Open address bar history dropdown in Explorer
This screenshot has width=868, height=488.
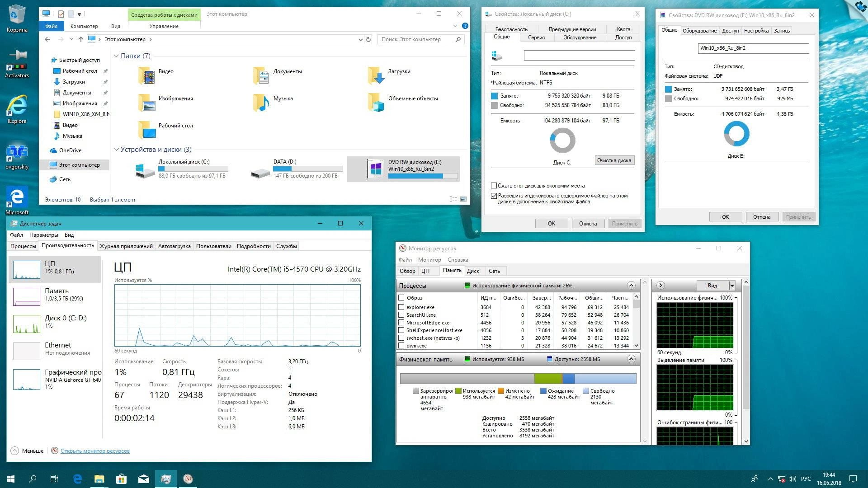pos(360,39)
